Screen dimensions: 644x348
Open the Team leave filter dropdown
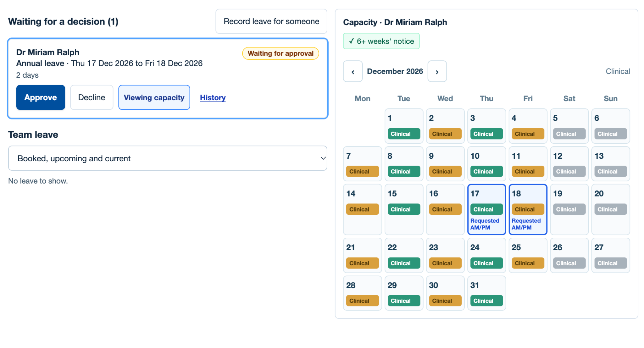point(168,158)
